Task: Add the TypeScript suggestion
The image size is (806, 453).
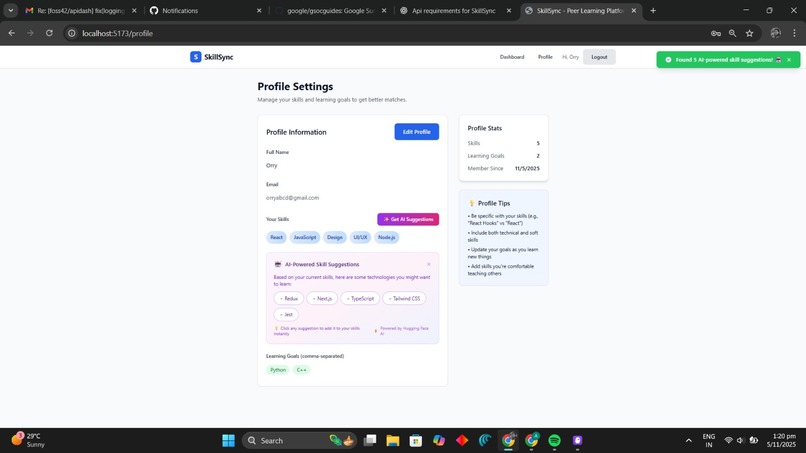Action: click(360, 298)
